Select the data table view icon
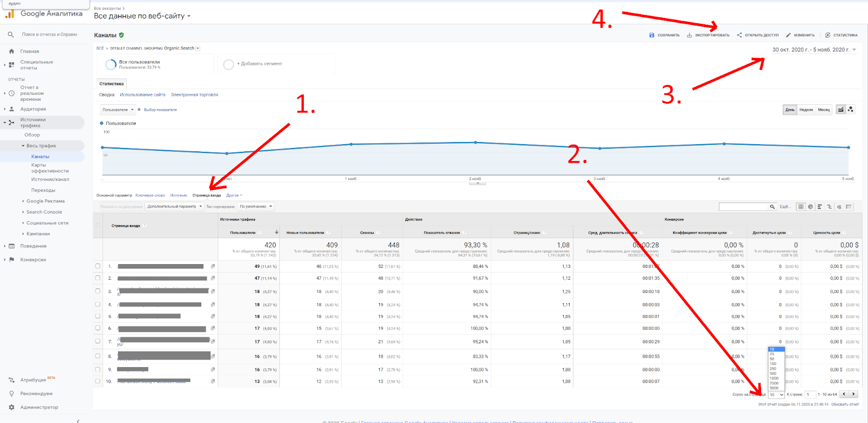Screen dimensions: 868x423 click(x=801, y=207)
